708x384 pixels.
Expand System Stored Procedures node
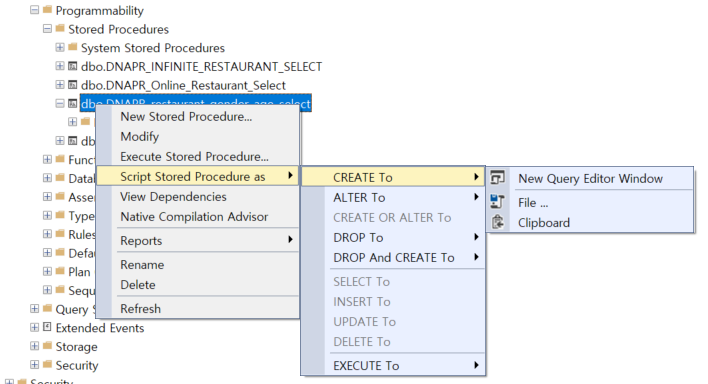[60, 47]
